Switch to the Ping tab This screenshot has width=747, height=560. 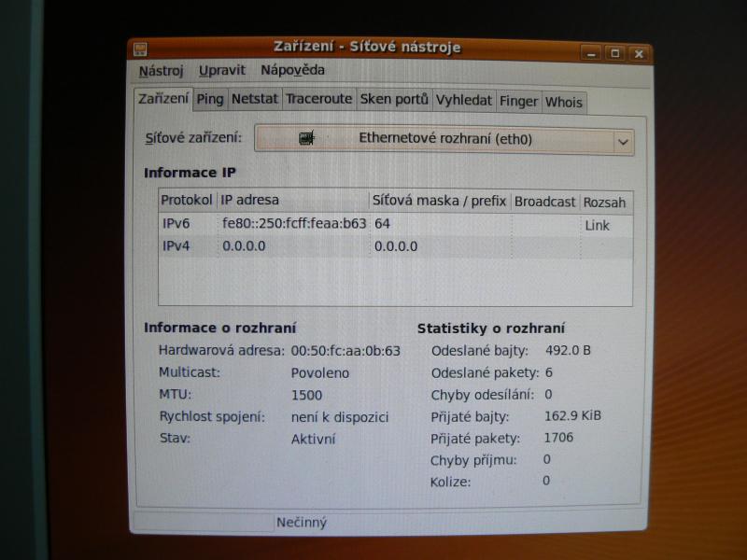(210, 99)
